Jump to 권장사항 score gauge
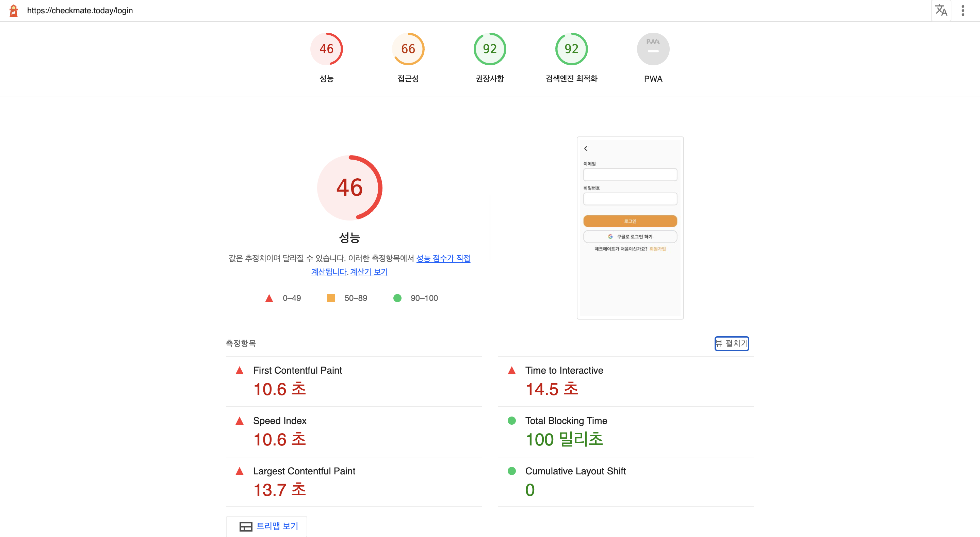The height and width of the screenshot is (537, 980). (490, 49)
